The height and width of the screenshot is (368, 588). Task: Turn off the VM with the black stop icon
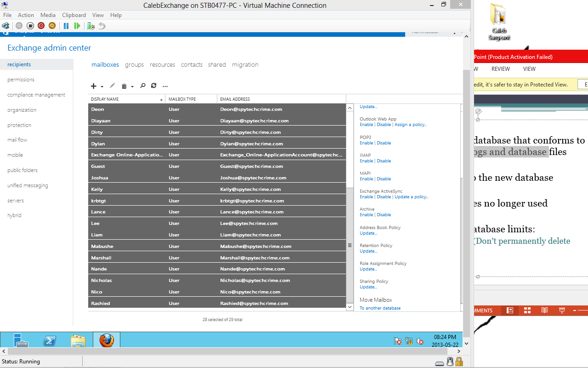click(x=30, y=26)
